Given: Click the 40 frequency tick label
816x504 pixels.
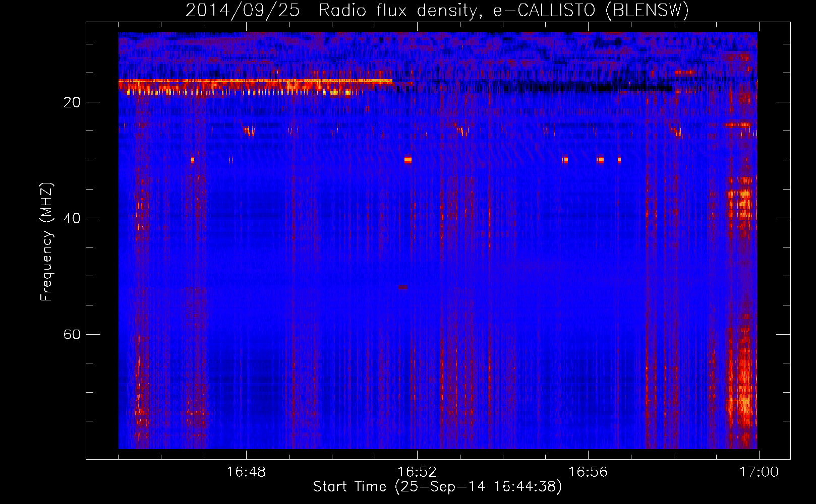Looking at the screenshot, I should pos(72,218).
